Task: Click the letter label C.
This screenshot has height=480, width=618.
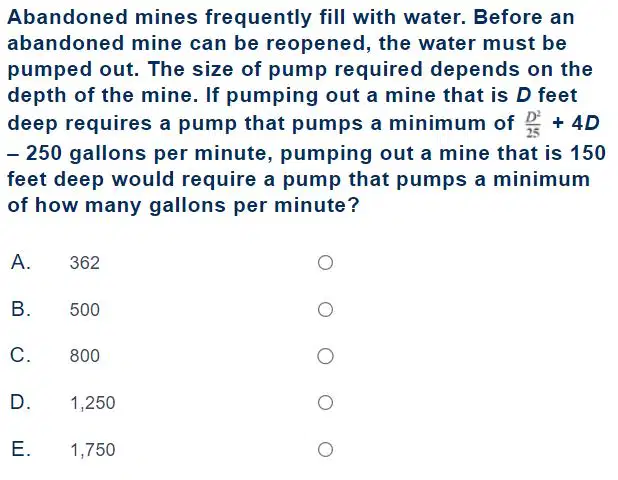Action: click(x=20, y=355)
